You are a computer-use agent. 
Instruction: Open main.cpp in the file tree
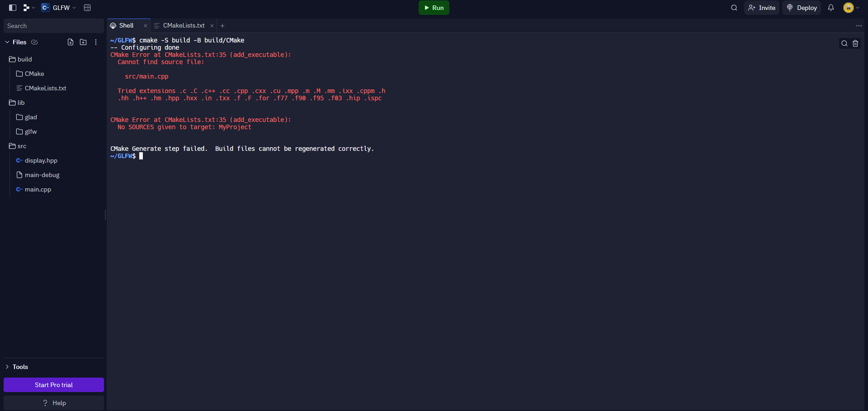pyautogui.click(x=38, y=189)
